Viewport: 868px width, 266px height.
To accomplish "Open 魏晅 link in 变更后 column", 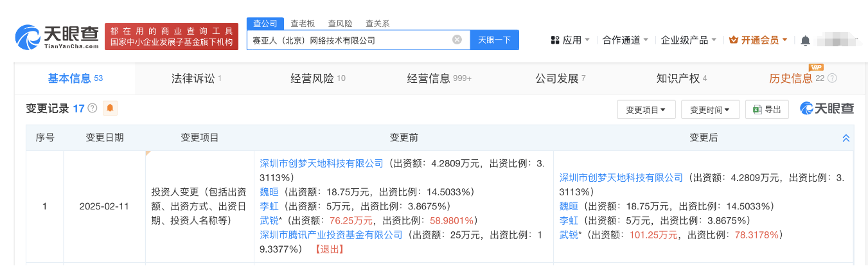I will click(x=569, y=206).
